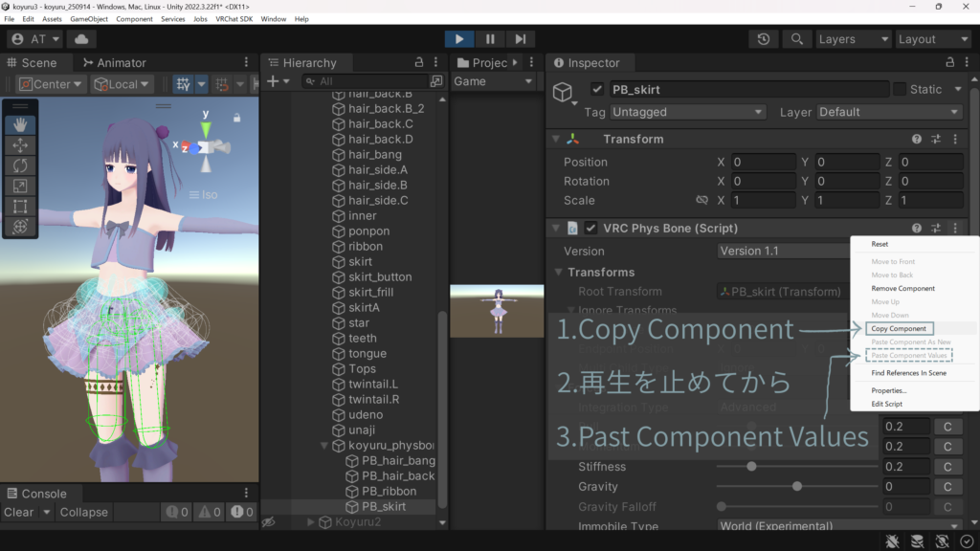Viewport: 980px width, 551px height.
Task: Toggle the Static checkbox
Action: pos(900,89)
